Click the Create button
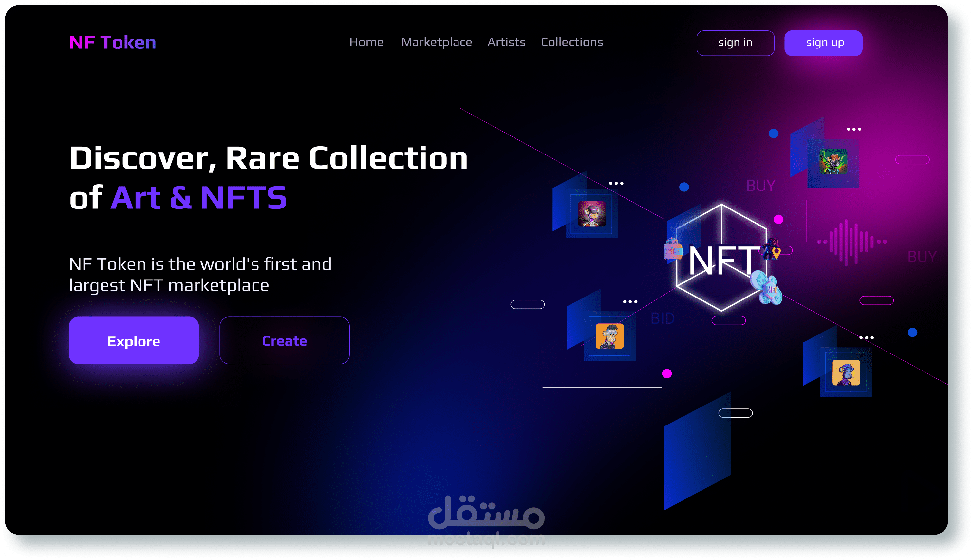This screenshot has width=973, height=560. pyautogui.click(x=284, y=341)
